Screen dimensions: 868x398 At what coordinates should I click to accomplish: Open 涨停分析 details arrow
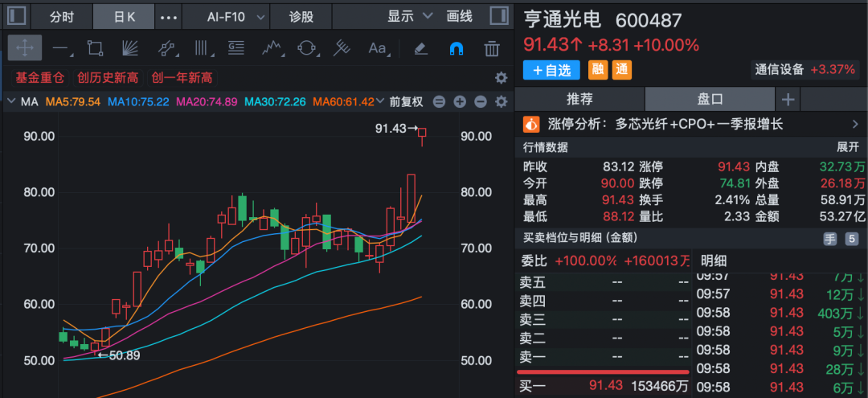pos(855,124)
